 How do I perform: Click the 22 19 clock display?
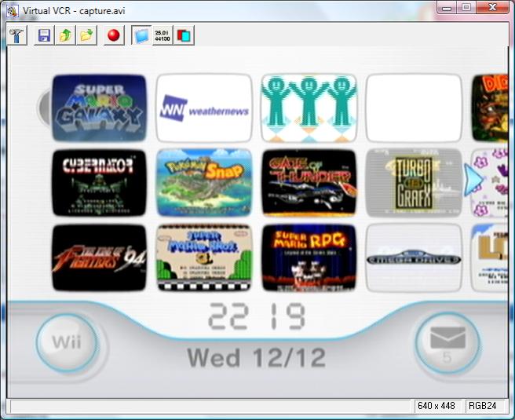click(x=257, y=316)
